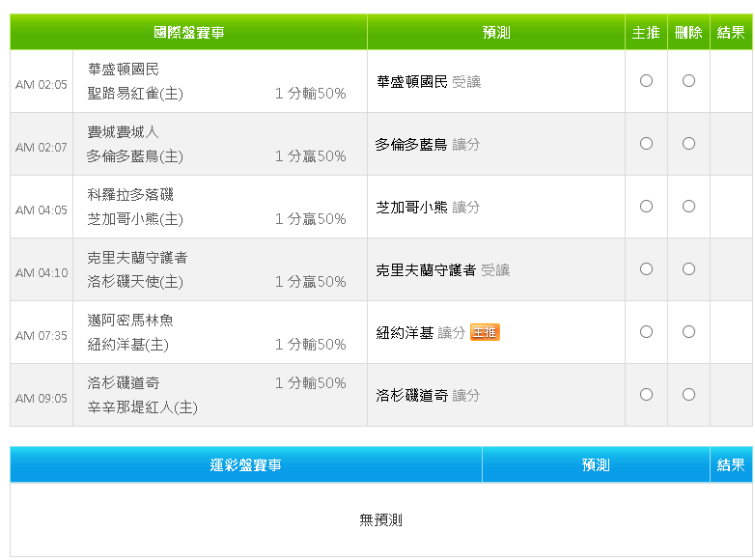Click the AM 09:05 game time
This screenshot has height=560, width=755.
[x=42, y=398]
